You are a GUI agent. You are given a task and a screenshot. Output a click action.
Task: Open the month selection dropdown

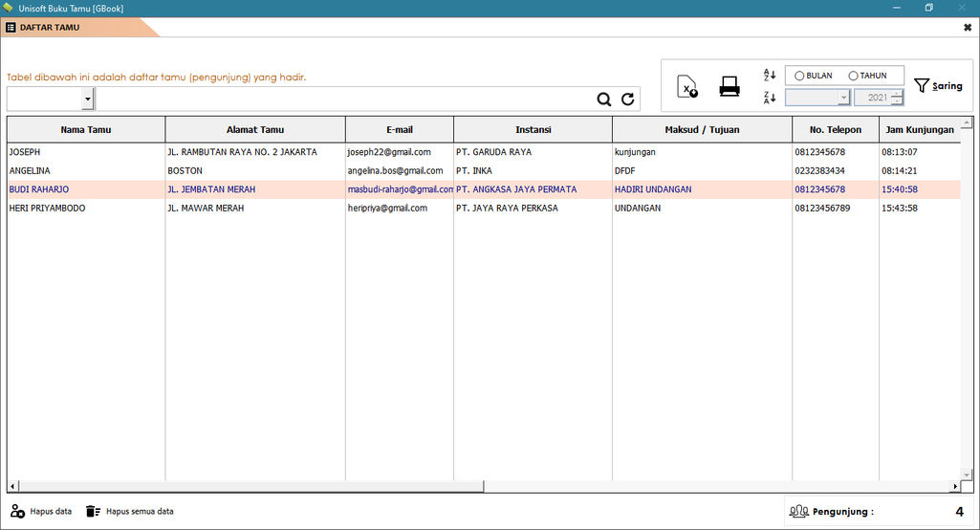(x=843, y=98)
